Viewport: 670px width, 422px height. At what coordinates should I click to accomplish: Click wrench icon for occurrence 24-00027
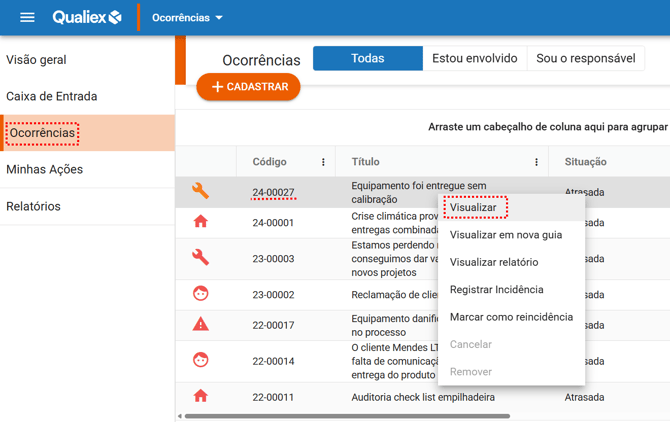pos(200,191)
